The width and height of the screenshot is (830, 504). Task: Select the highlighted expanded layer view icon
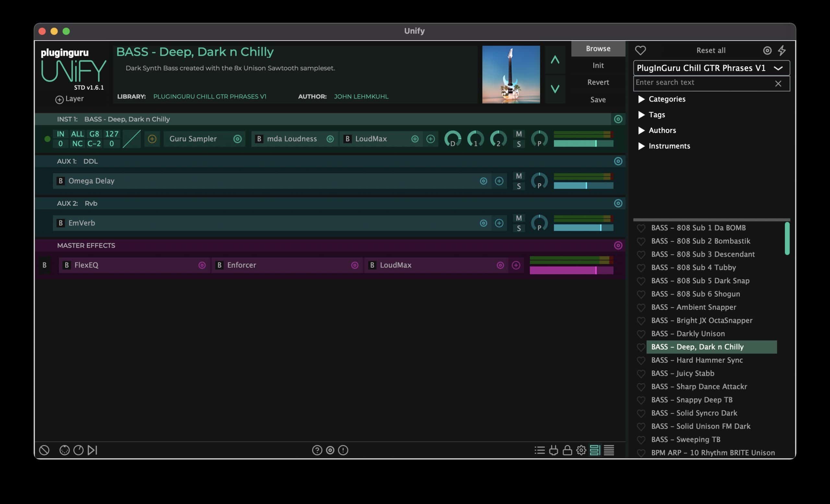595,450
